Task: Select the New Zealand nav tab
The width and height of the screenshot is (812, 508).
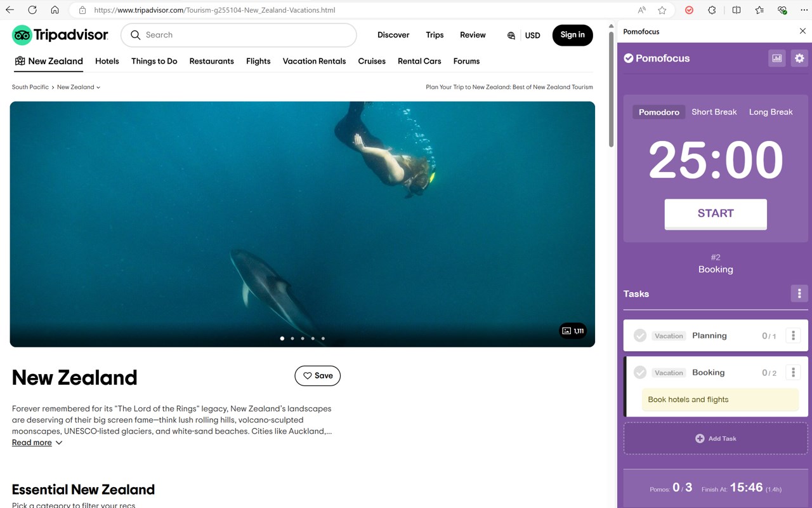Action: 49,61
